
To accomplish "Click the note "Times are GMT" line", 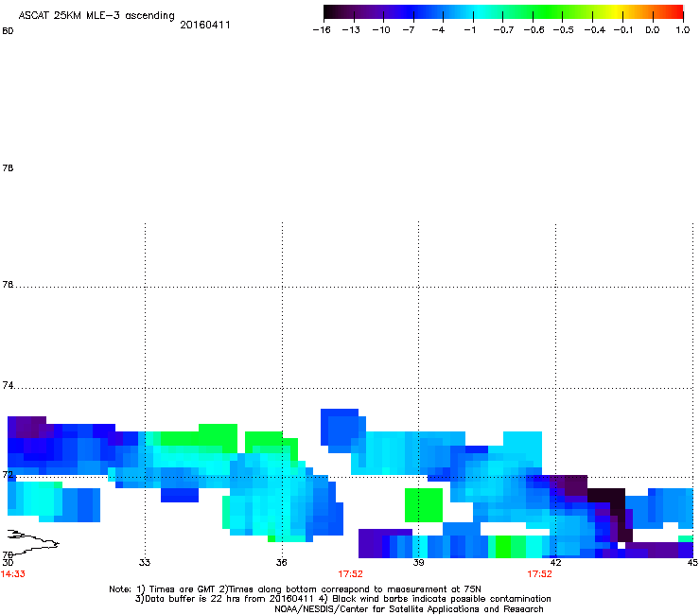I will (295, 589).
